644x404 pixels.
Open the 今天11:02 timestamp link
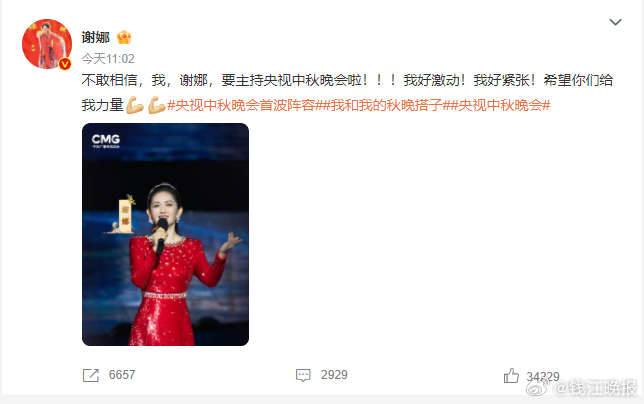(x=108, y=59)
